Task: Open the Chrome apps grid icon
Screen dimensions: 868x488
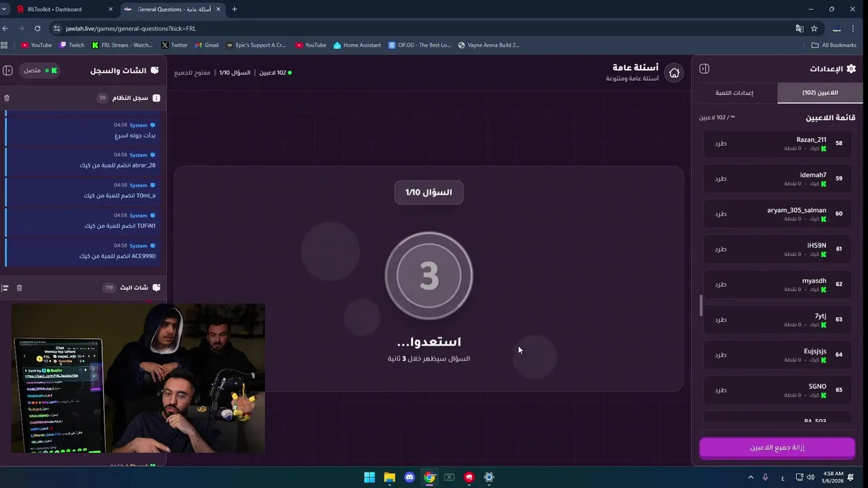Action: 4,45
